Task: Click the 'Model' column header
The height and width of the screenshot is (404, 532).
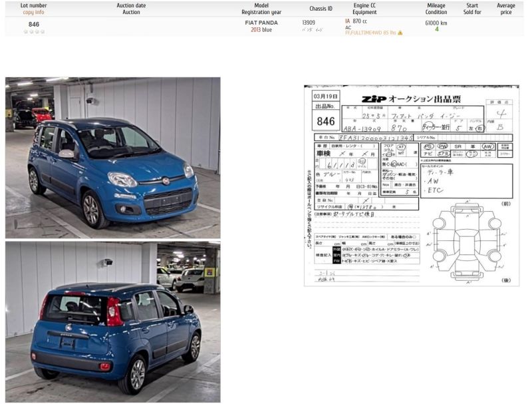Action: coord(261,6)
